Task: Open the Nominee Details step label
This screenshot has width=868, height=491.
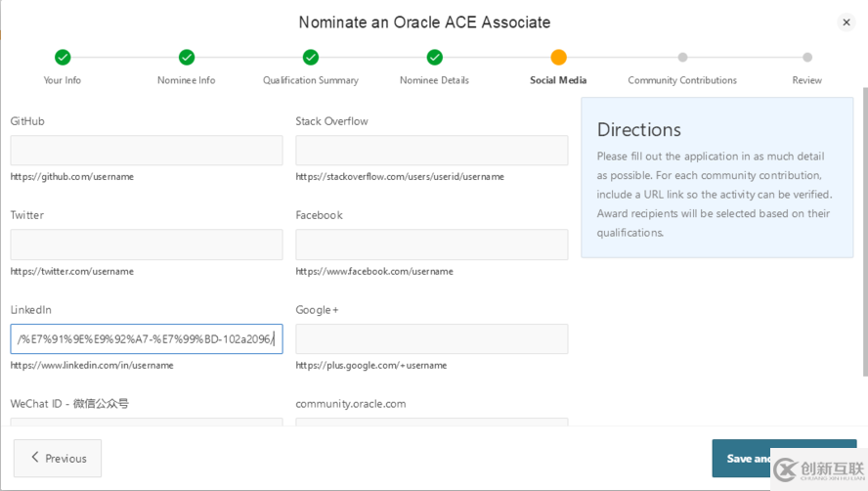Action: [x=435, y=80]
